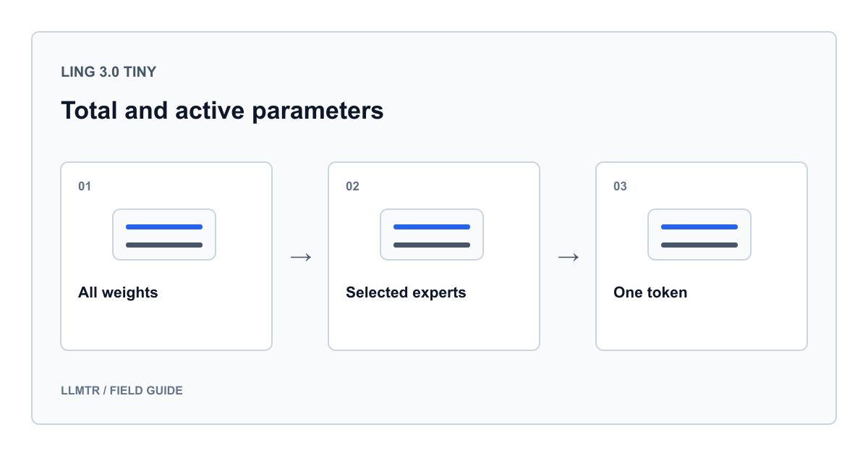868x456 pixels.
Task: Click the Total and active parameters heading
Action: 222,111
